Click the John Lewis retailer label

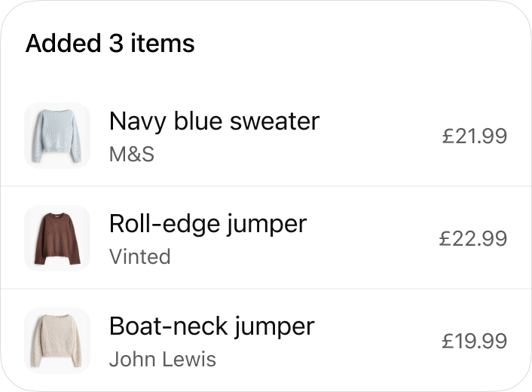pyautogui.click(x=163, y=360)
